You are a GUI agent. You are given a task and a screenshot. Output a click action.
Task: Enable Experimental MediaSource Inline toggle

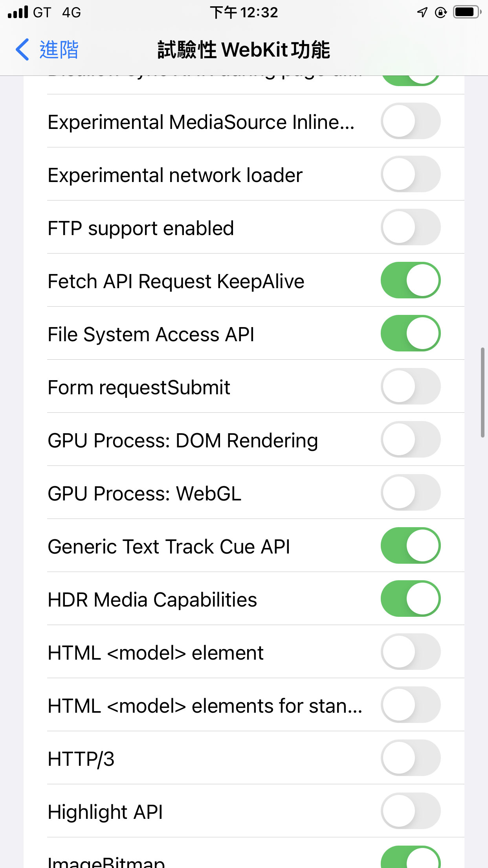[x=410, y=121]
